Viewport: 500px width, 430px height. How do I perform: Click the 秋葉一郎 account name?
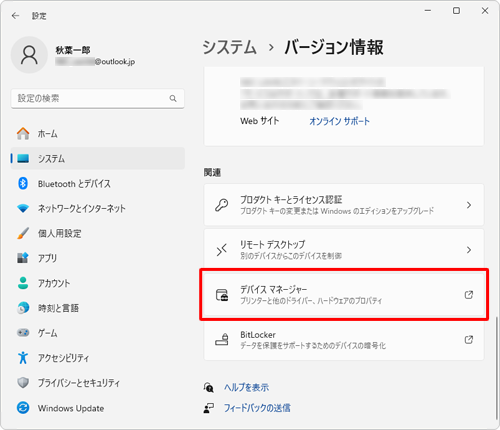[x=73, y=50]
